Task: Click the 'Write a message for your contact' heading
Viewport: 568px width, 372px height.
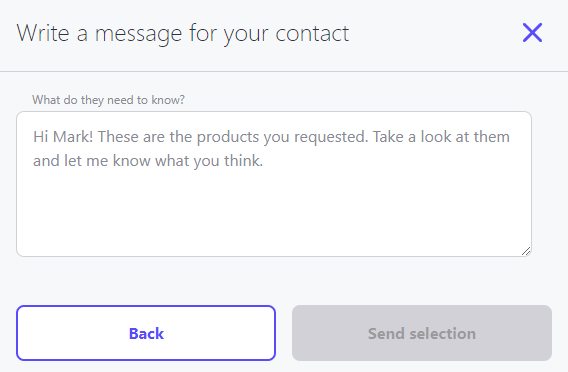Action: [183, 33]
